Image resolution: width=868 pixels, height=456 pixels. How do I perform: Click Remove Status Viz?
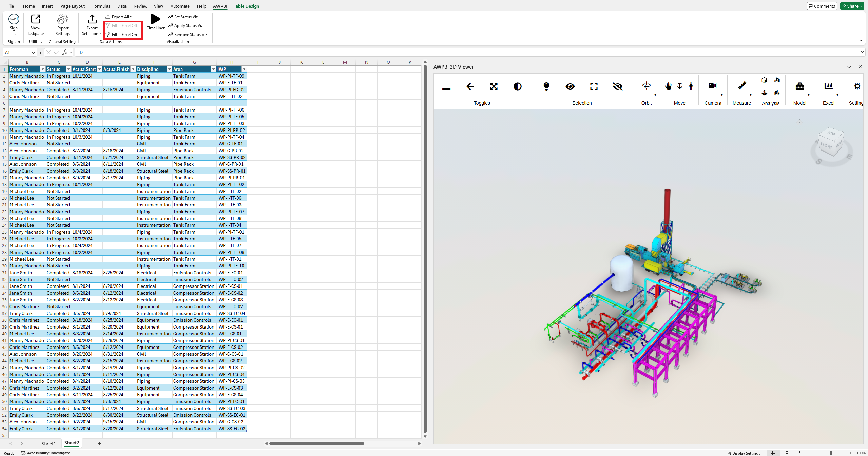click(x=187, y=35)
